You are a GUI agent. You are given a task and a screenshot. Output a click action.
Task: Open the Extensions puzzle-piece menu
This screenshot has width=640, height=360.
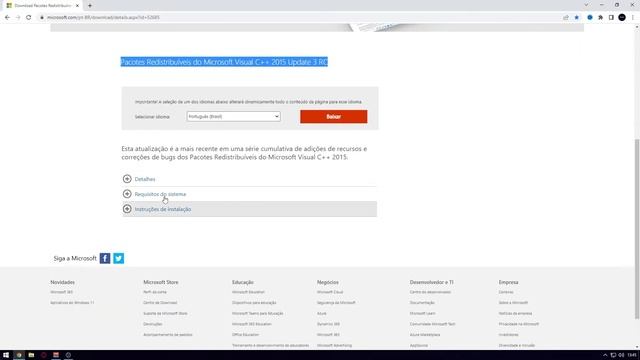[600, 18]
